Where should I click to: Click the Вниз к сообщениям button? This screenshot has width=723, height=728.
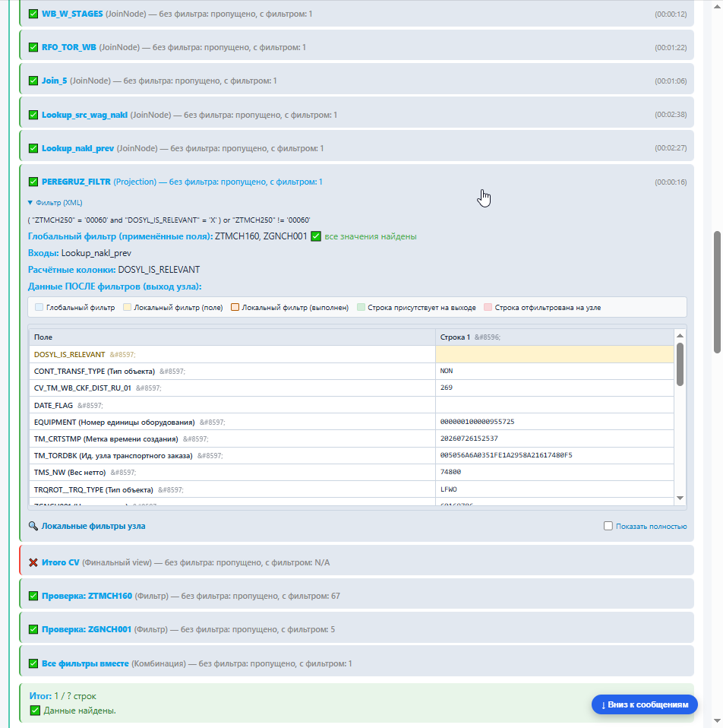point(645,704)
